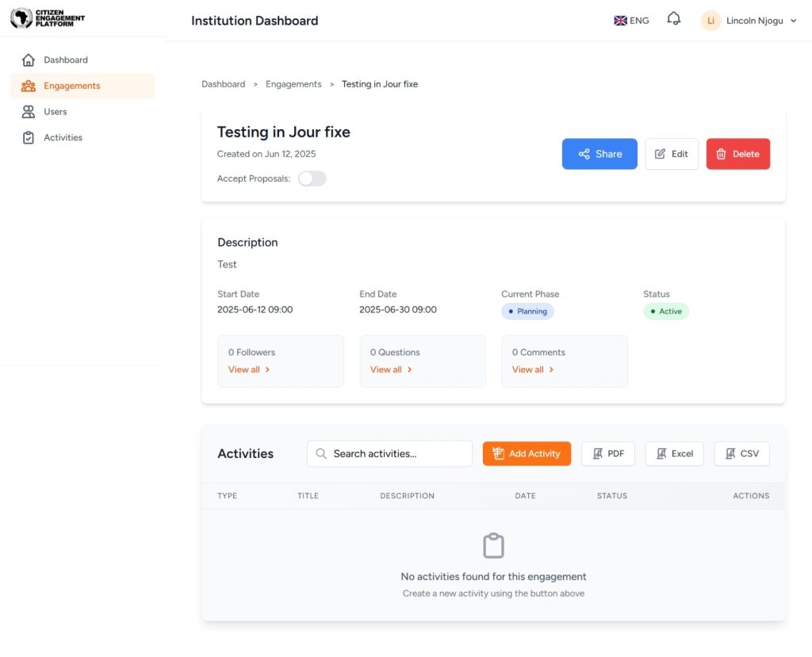The height and width of the screenshot is (657, 812).
Task: Click the Users icon in sidebar
Action: [29, 112]
